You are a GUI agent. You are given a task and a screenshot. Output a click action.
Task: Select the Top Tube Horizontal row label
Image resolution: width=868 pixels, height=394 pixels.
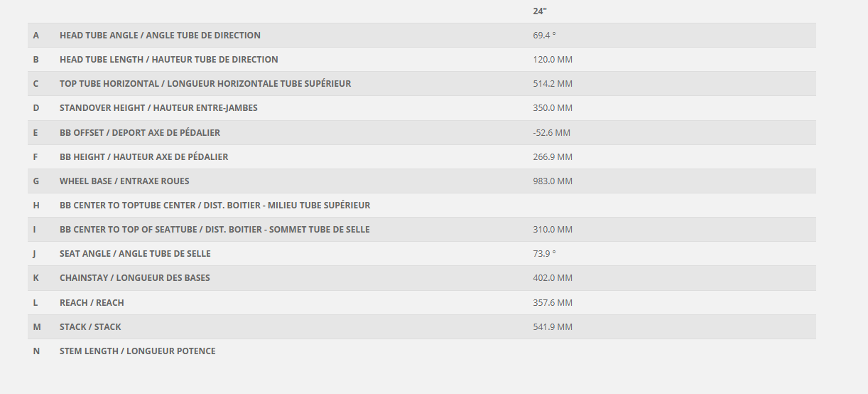click(x=205, y=84)
